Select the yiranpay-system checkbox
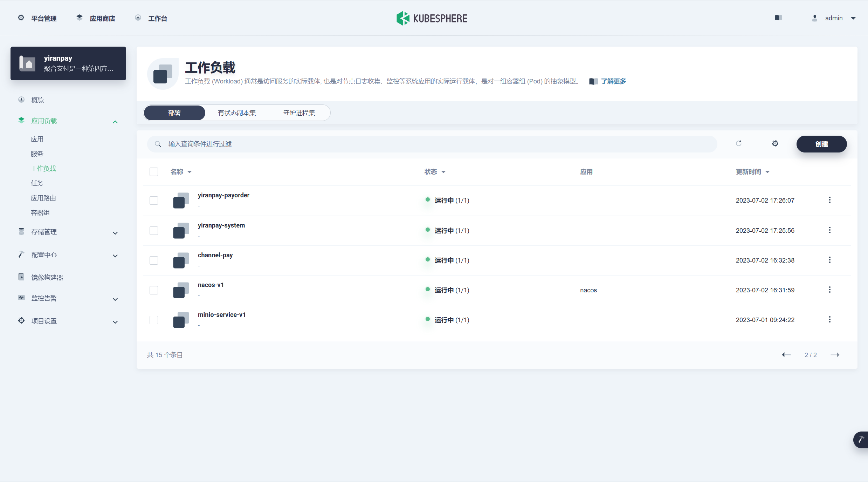 (x=154, y=231)
